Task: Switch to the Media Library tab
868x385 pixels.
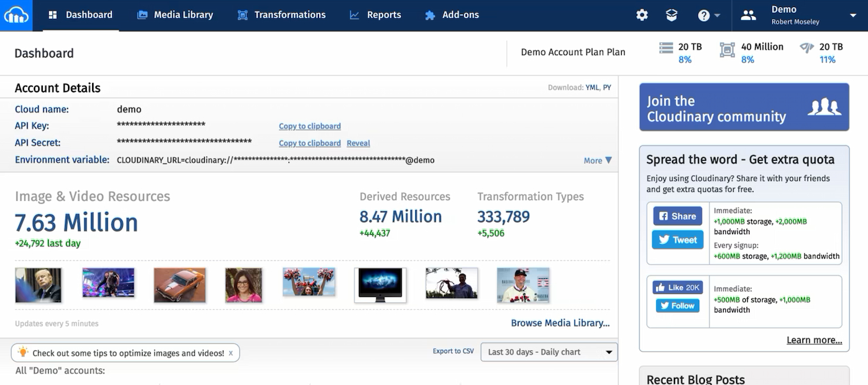Action: pyautogui.click(x=175, y=15)
